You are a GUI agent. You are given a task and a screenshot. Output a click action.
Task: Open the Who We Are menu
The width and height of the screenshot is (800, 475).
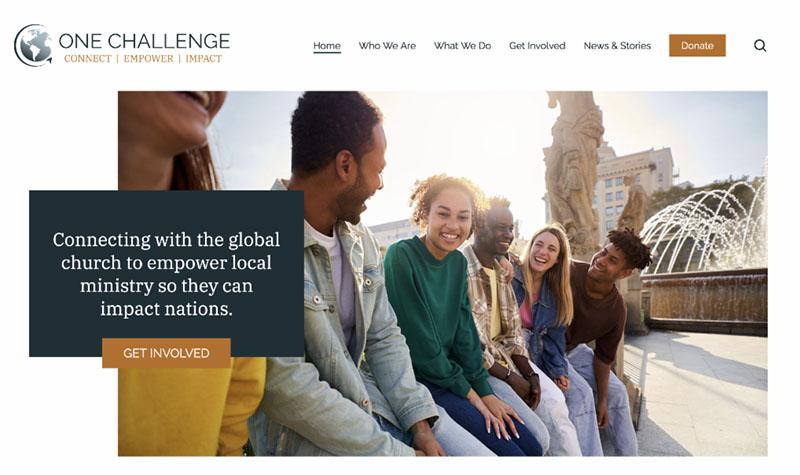pyautogui.click(x=387, y=45)
